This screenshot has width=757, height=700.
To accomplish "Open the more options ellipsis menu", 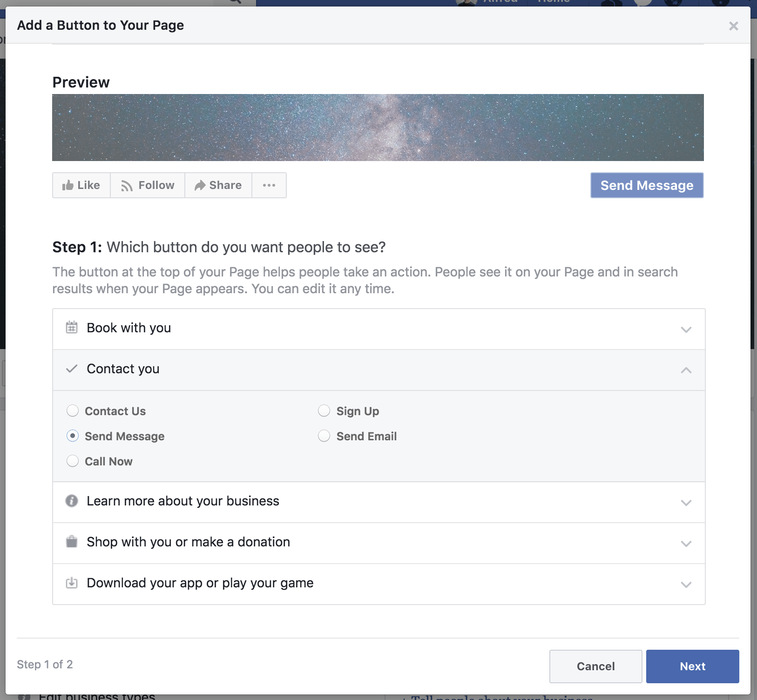I will (x=269, y=185).
